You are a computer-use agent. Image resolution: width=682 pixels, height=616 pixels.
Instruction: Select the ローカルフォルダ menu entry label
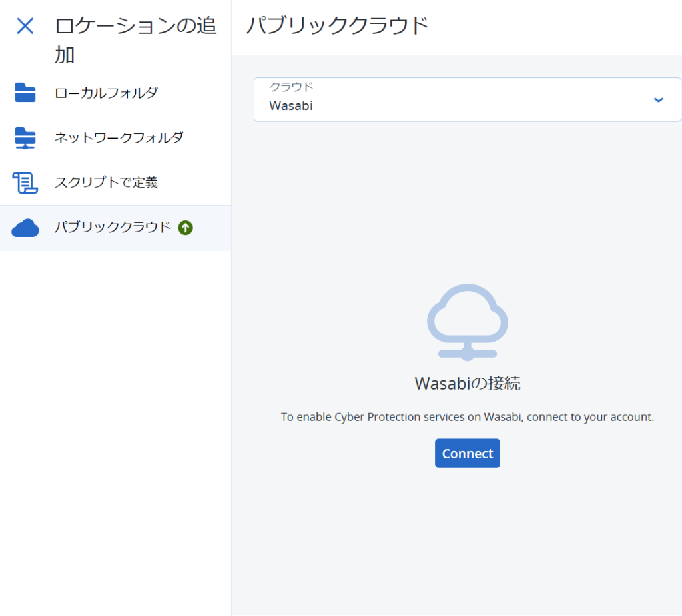[106, 93]
